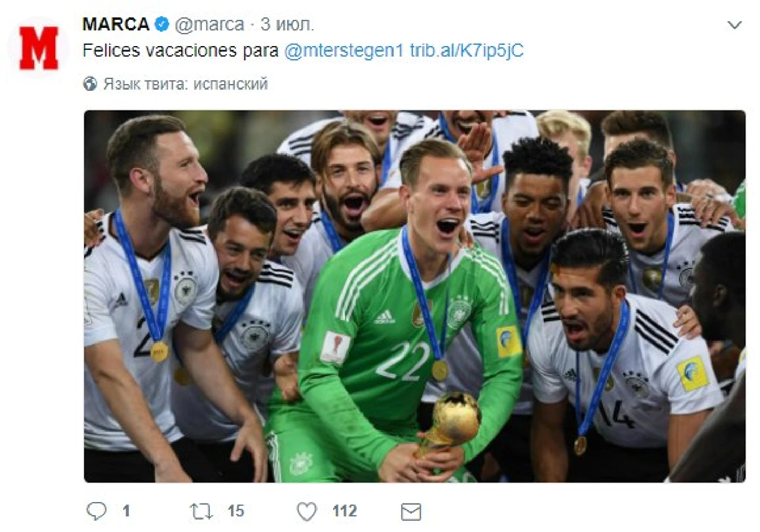Click the retweet count 15
760x532 pixels.
(236, 511)
